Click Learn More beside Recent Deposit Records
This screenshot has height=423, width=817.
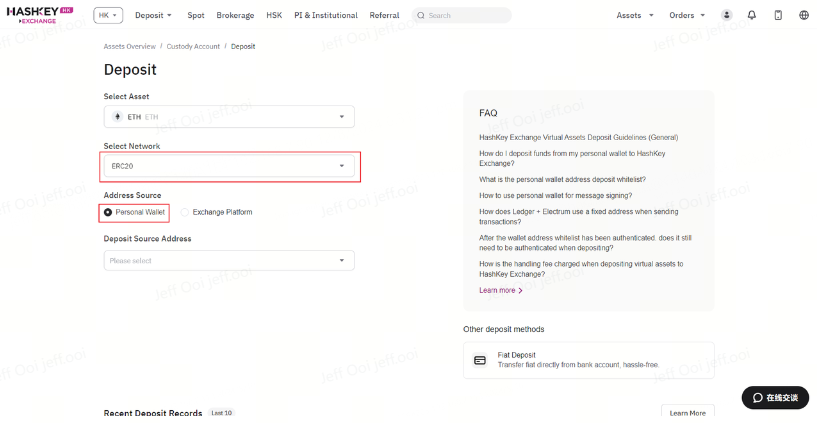coord(688,413)
